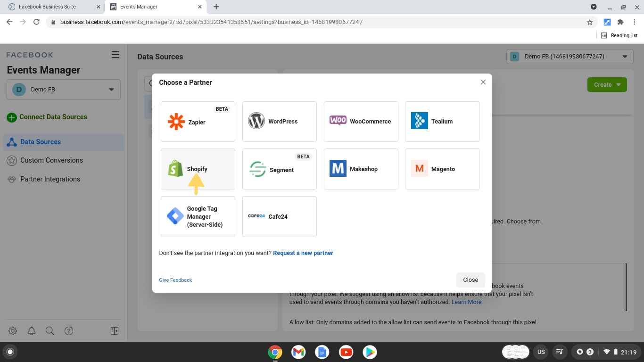Viewport: 644px width, 362px height.
Task: Launch YouTube from the shelf
Action: pos(346,352)
